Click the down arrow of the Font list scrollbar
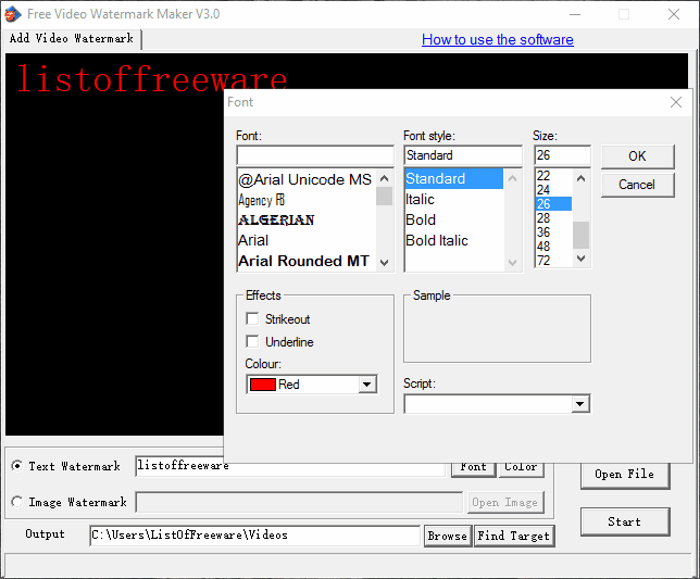This screenshot has height=579, width=700. pos(384,262)
